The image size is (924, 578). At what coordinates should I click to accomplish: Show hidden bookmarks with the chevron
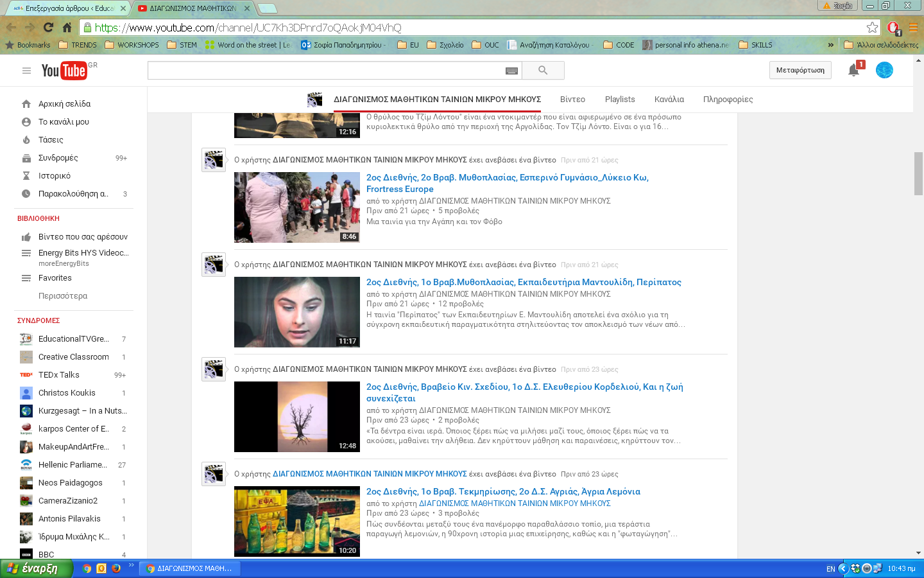point(831,45)
